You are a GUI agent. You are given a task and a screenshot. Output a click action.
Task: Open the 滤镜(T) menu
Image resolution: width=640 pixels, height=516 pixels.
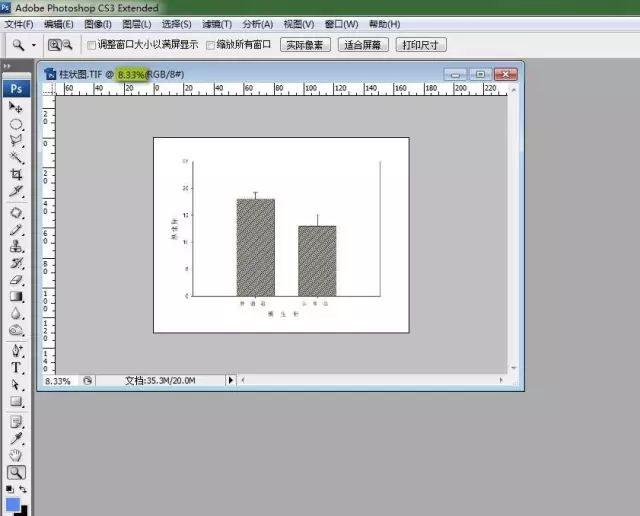(x=217, y=24)
